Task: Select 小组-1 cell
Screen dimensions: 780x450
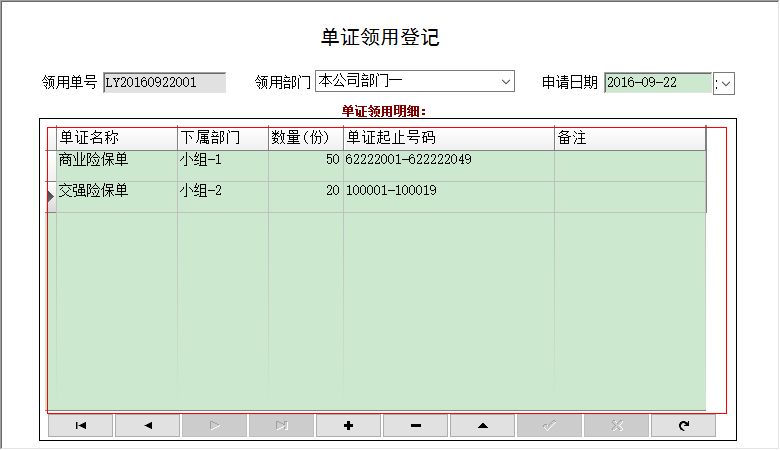Action: coord(223,166)
